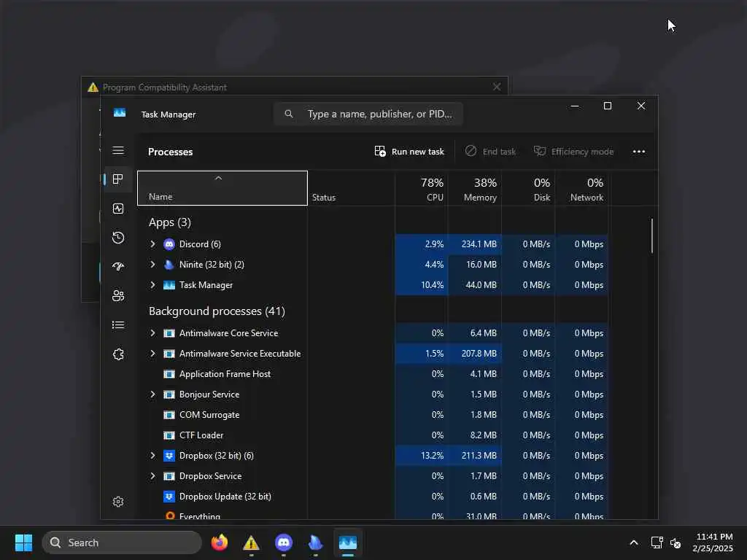Click the Windows taskbar Search box
The height and width of the screenshot is (560, 747).
coord(122,542)
